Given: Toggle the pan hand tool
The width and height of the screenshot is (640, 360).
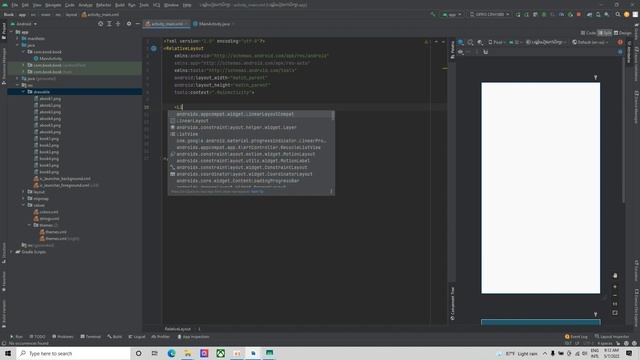Looking at the screenshot, I should point(615,276).
